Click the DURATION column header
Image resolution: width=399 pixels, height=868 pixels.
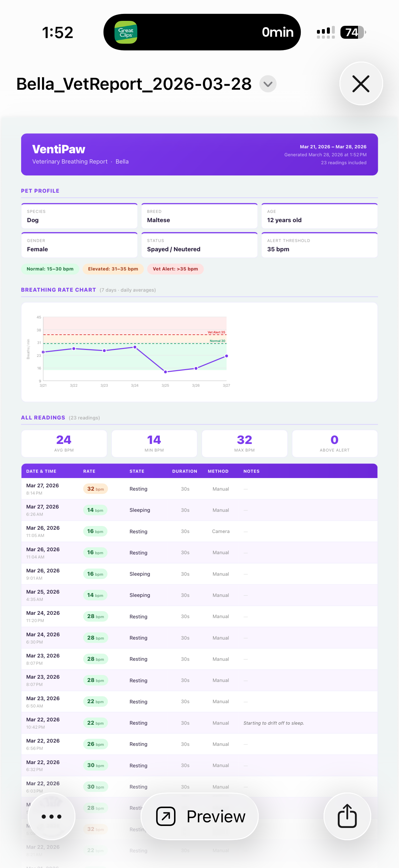pos(185,471)
